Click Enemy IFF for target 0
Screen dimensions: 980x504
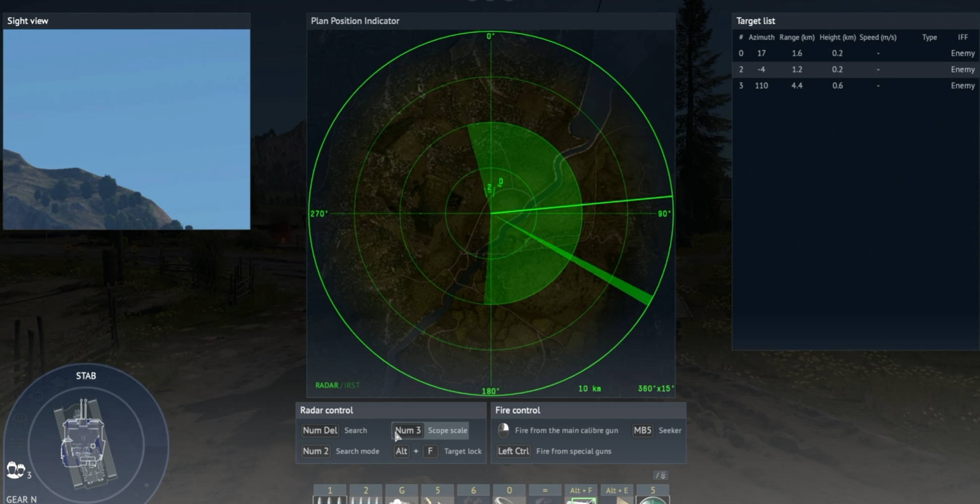coord(963,53)
